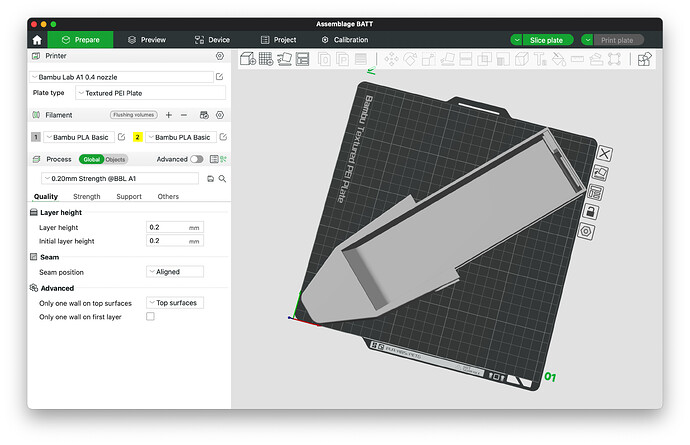Screen dimensions: 690x445
Task: Open the compare presets list icon
Action: click(x=214, y=159)
